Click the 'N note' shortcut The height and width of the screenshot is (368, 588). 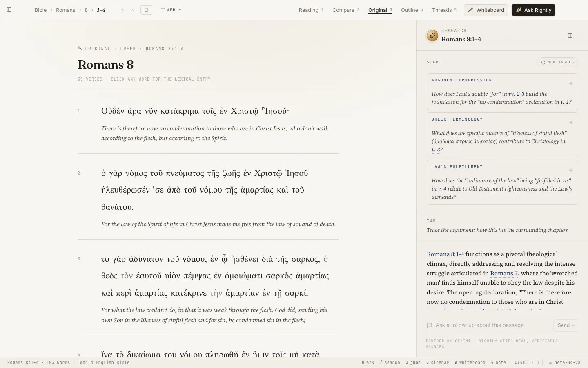(499, 362)
